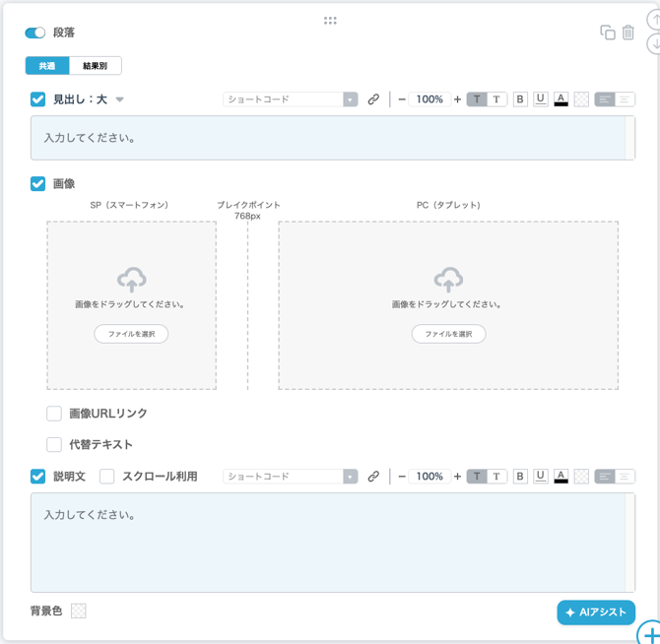Open heading ショートコード dropdown
660x644 pixels.
click(x=290, y=99)
